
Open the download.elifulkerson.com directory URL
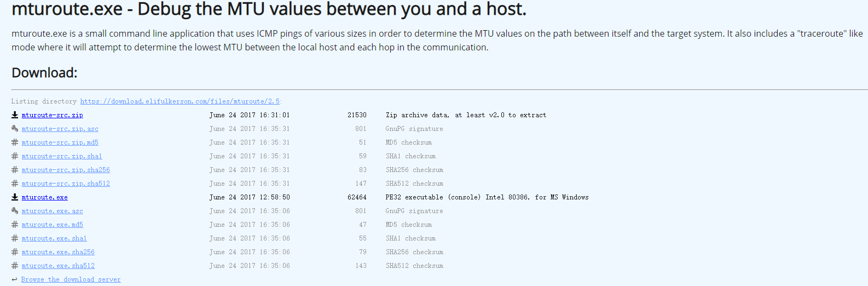(x=180, y=101)
